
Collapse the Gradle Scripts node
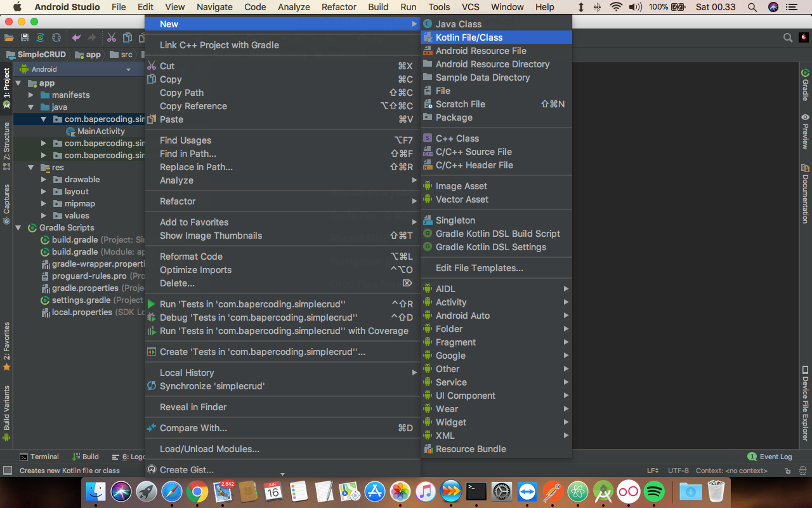(18, 228)
